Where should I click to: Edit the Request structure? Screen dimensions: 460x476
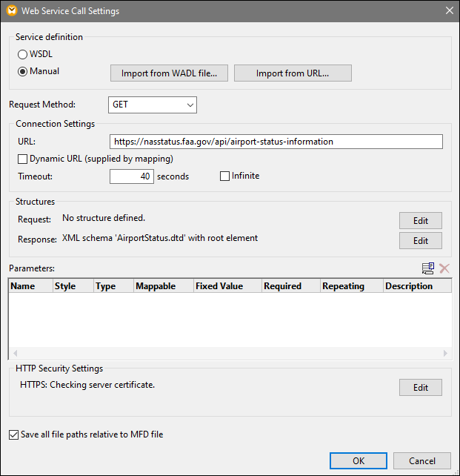pos(420,220)
